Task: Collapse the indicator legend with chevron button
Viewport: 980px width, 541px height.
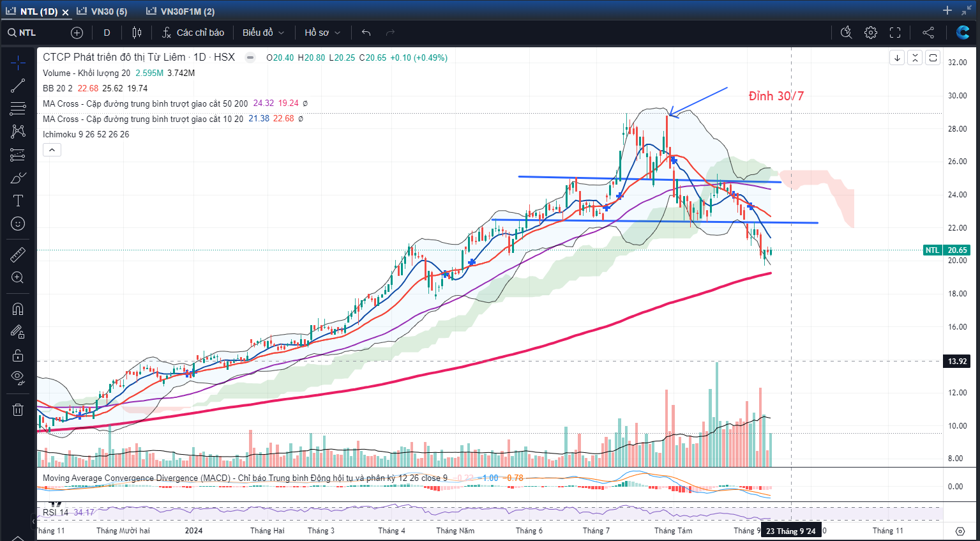Action: click(x=52, y=150)
